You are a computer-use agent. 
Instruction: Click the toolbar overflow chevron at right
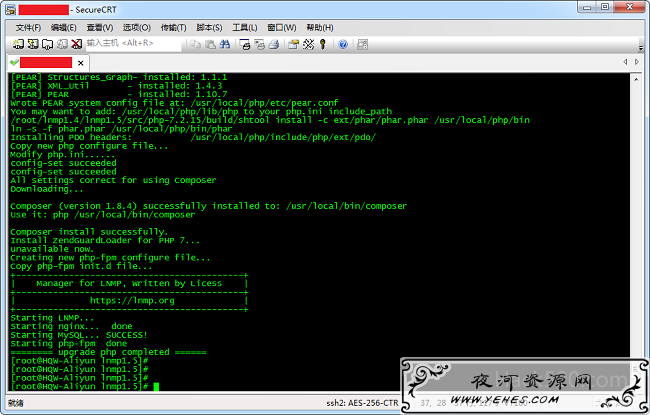640,47
